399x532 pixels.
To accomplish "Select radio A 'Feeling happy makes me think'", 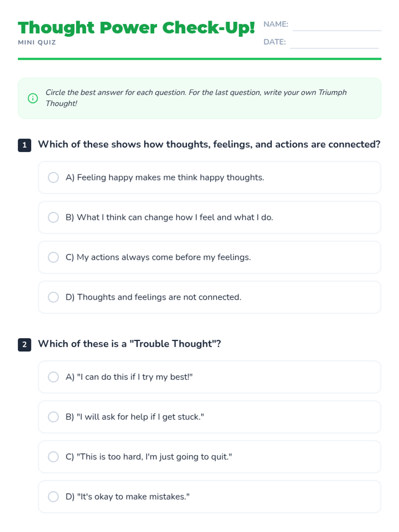I will click(x=53, y=178).
